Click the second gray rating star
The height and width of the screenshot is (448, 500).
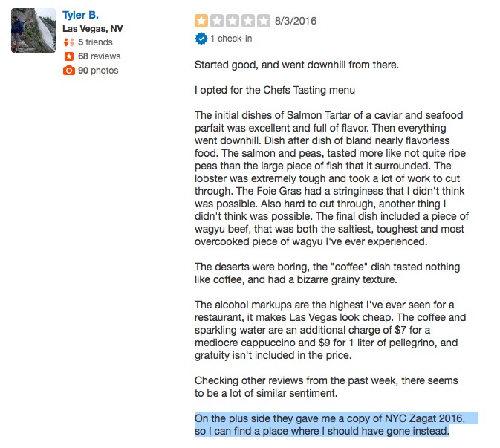pyautogui.click(x=217, y=21)
